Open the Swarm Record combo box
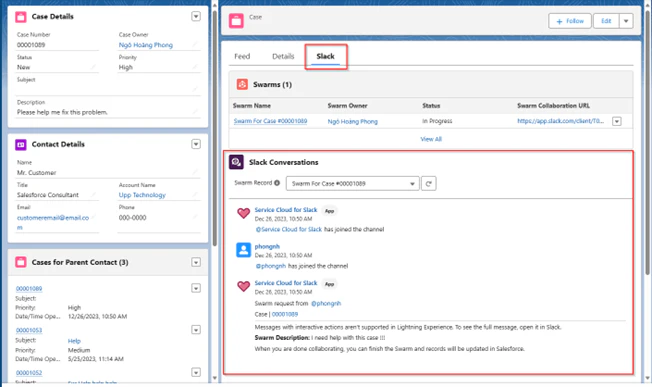652x387 pixels. click(353, 183)
